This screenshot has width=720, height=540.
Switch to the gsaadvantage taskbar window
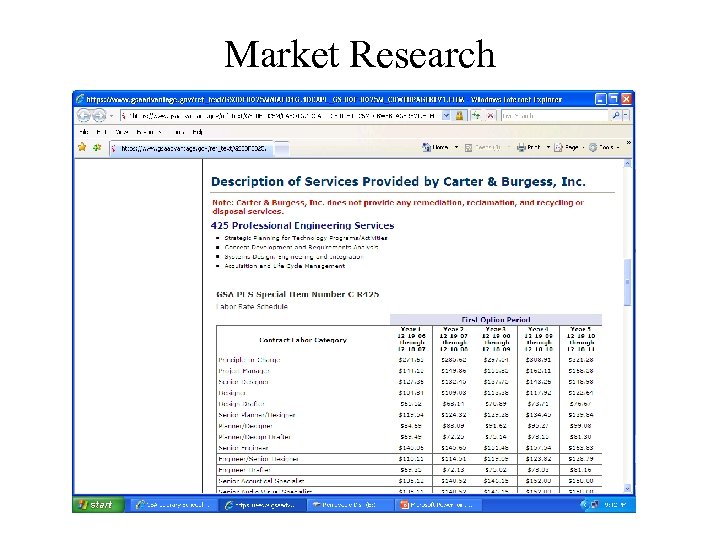[x=260, y=505]
